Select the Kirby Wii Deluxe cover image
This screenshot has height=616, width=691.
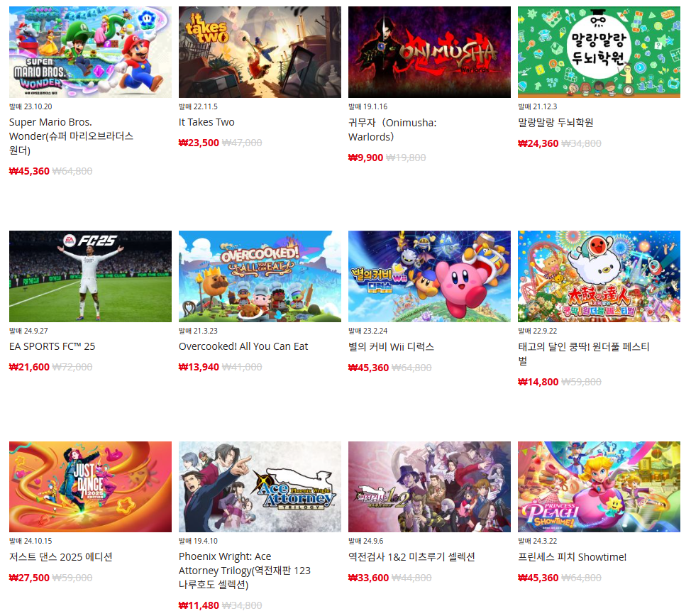coord(430,276)
